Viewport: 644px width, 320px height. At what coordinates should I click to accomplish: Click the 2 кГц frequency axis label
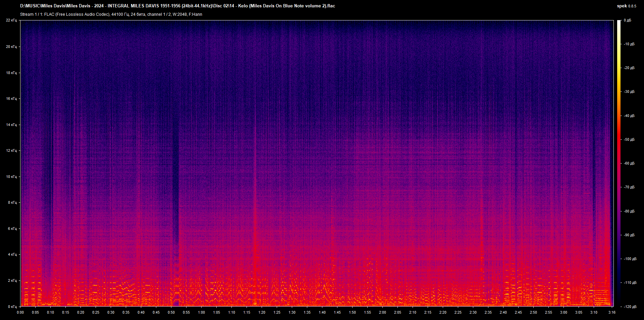(12, 280)
